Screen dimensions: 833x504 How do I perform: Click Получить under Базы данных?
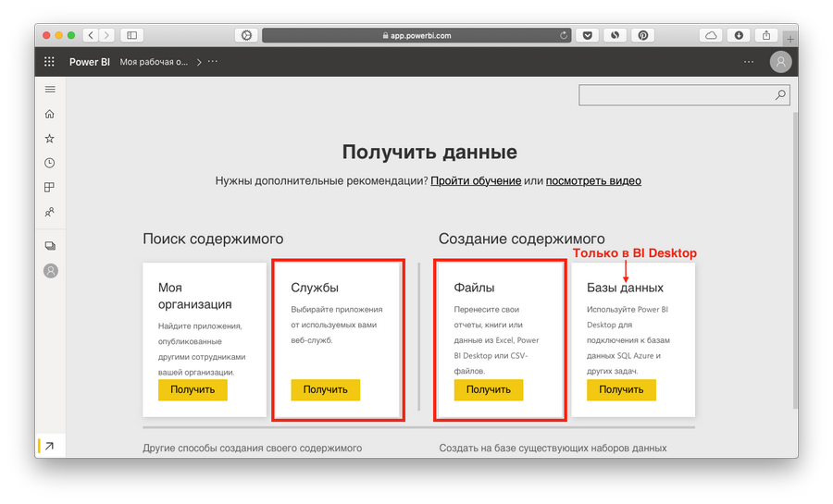tap(621, 390)
